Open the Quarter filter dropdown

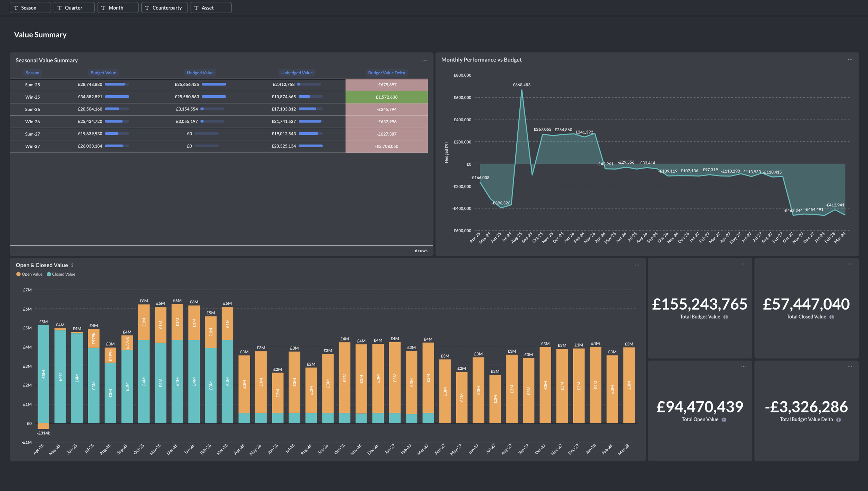pos(74,8)
